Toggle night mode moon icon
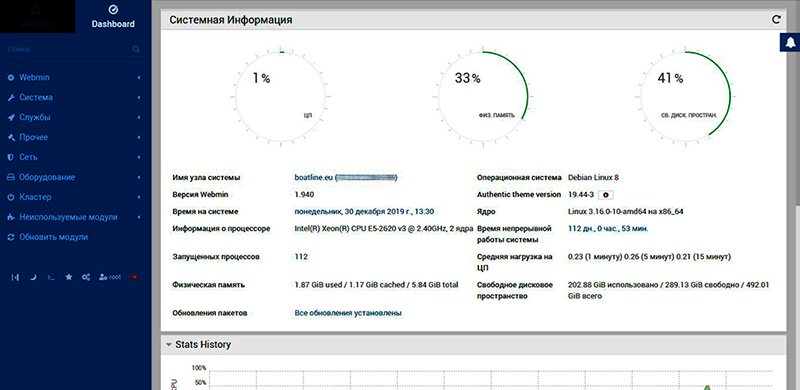 33,277
